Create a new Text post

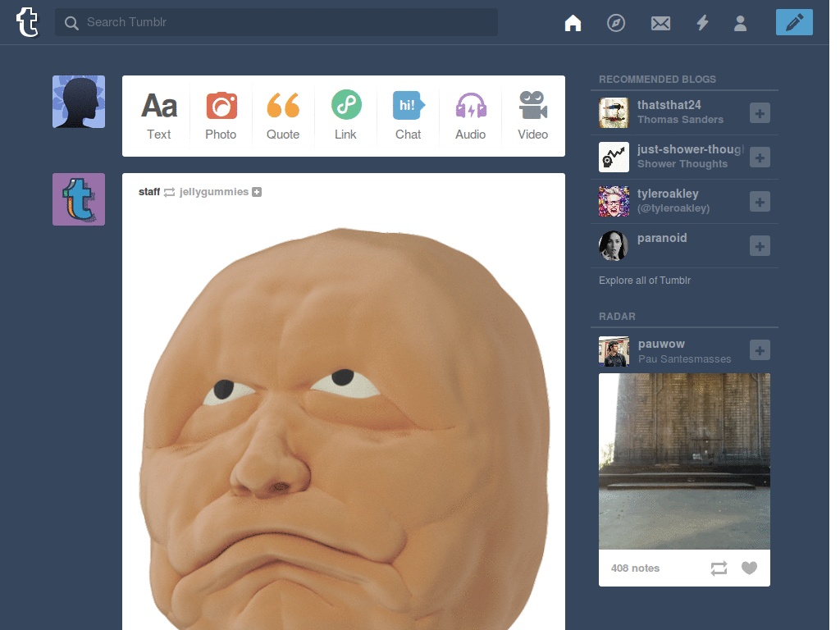[159, 116]
